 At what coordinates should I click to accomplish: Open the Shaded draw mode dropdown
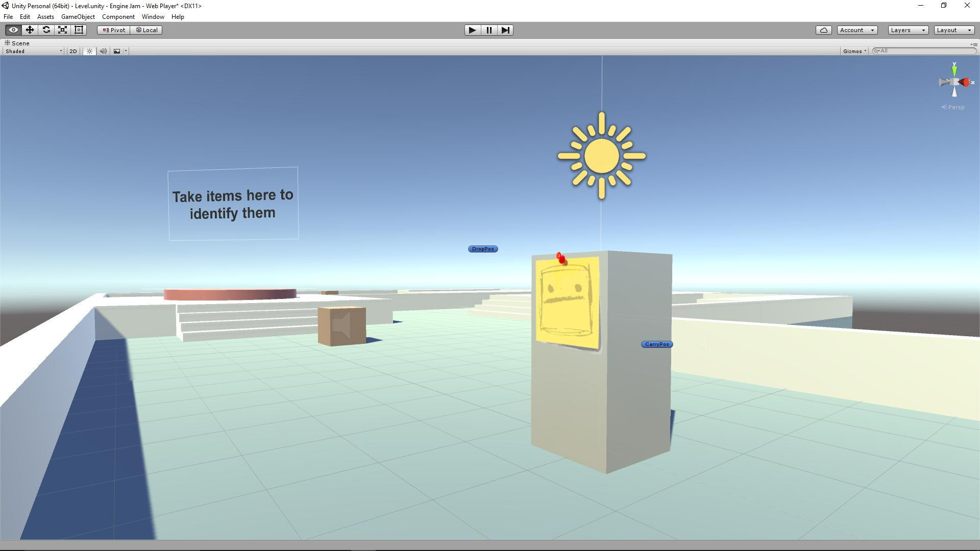click(x=34, y=51)
